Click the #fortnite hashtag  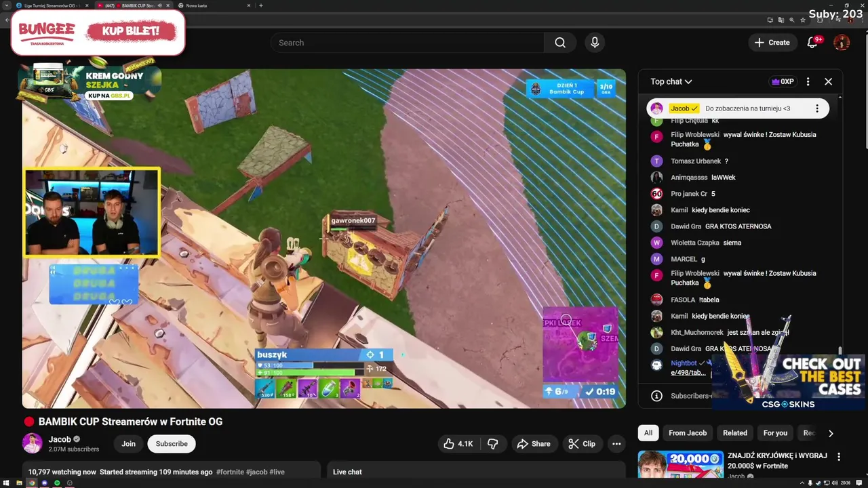[230, 472]
